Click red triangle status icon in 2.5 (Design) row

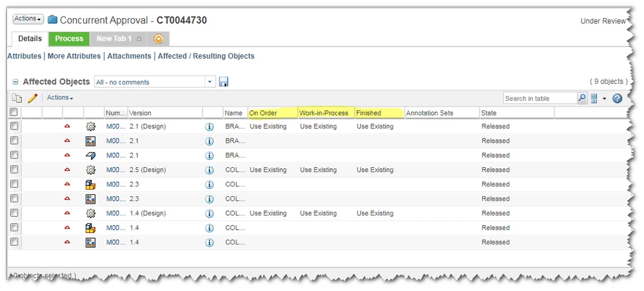pyautogui.click(x=67, y=170)
